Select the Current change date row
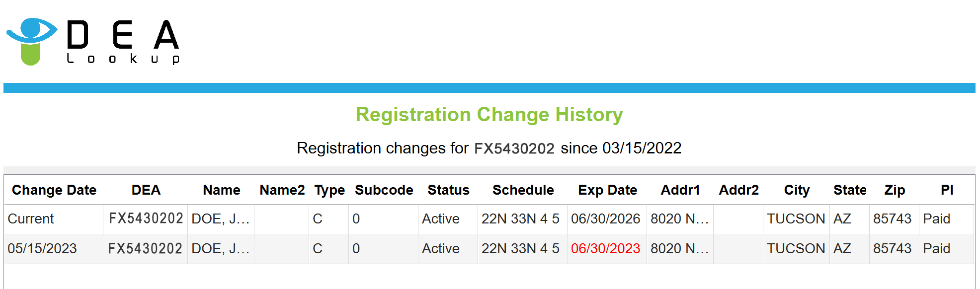This screenshot has width=980, height=289. pyautogui.click(x=31, y=219)
